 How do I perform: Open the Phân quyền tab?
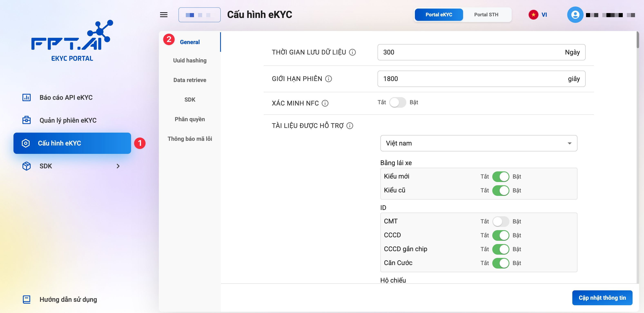(x=190, y=119)
